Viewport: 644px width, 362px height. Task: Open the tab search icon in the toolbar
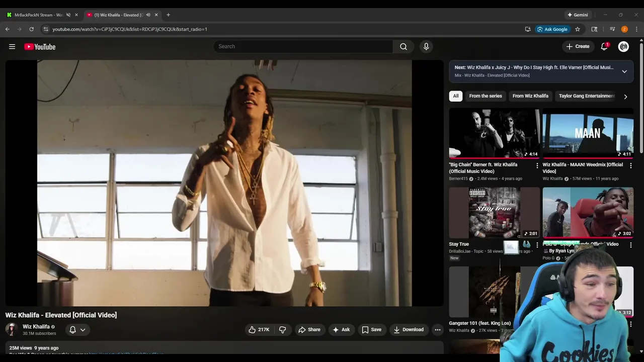tap(594, 29)
